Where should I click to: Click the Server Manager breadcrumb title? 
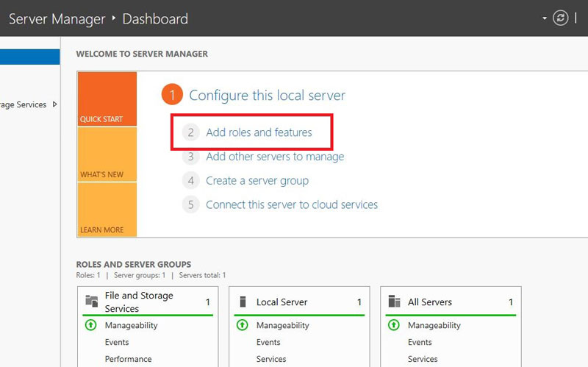pos(57,19)
